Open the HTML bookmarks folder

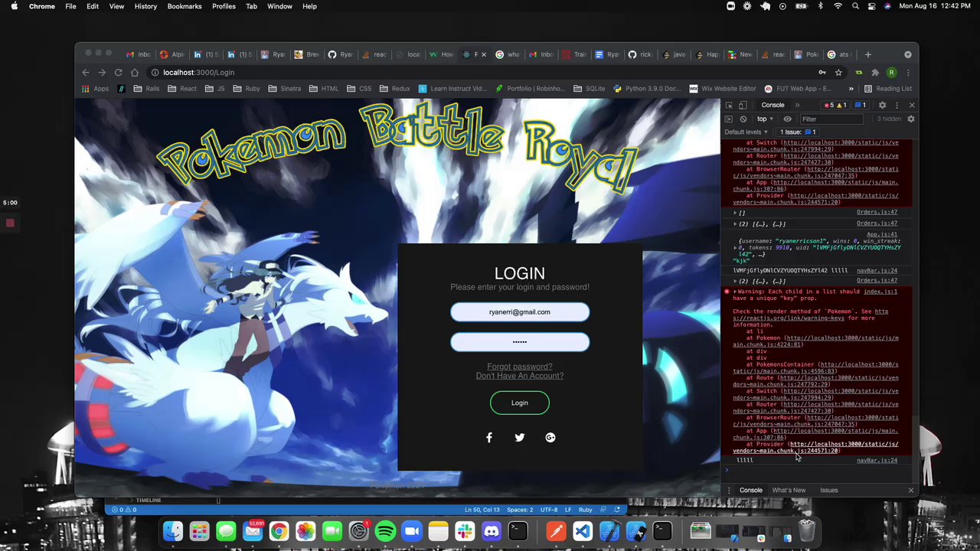coord(324,89)
